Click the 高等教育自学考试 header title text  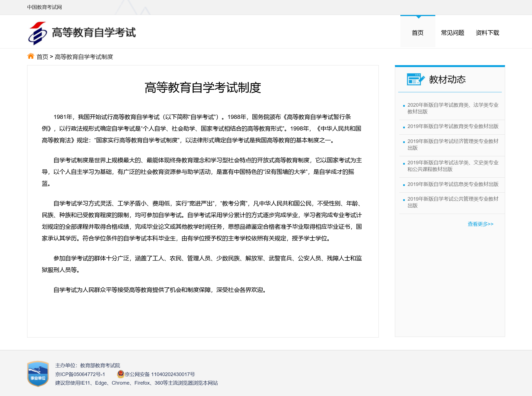click(94, 33)
